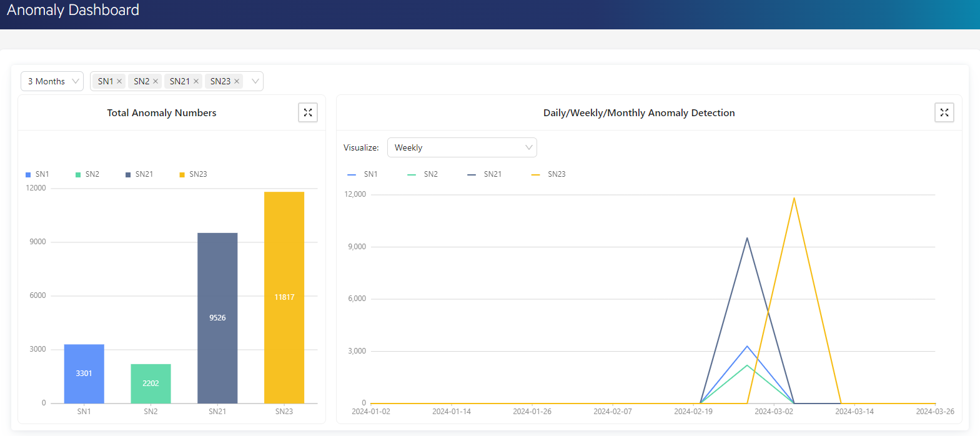Expand the Total Anomaly Numbers chart fullscreen

tap(308, 112)
